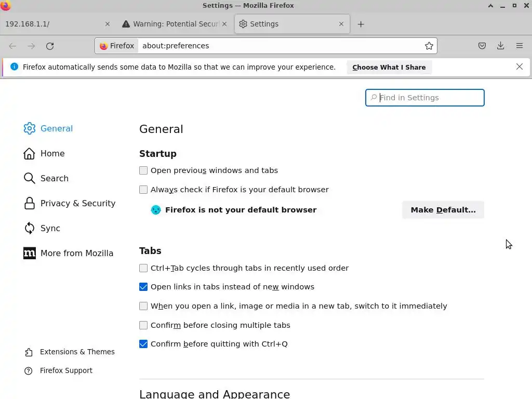Screen dimensions: 532x399
Task: Open a new tab with plus icon
Action: [x=361, y=24]
